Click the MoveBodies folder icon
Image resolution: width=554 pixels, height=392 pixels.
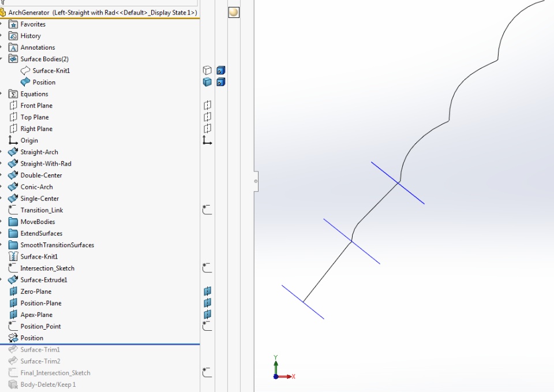click(x=13, y=222)
